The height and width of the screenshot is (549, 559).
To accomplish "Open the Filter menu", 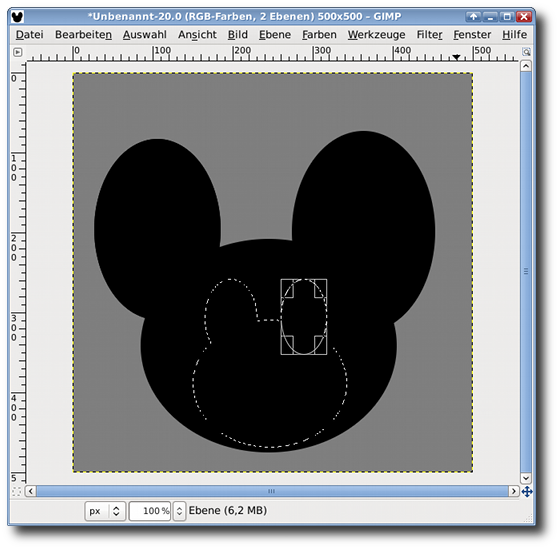I will 429,35.
